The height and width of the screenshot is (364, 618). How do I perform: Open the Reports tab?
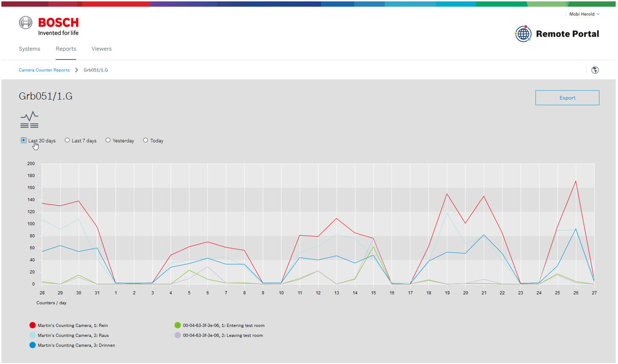point(66,49)
